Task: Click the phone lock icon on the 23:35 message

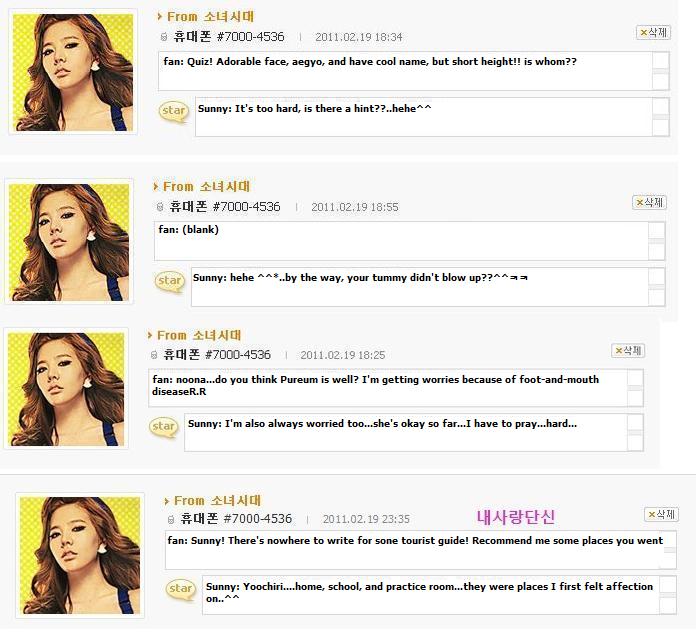Action: [170, 519]
